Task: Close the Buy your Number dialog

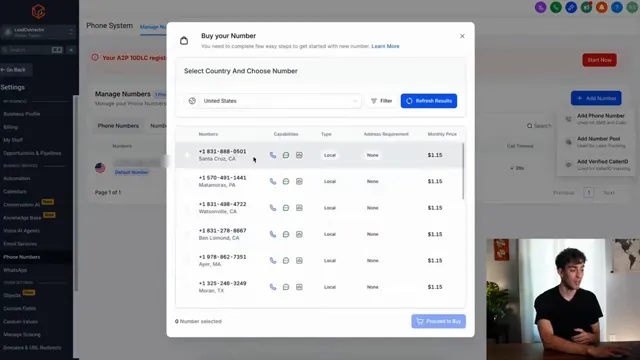Action: pyautogui.click(x=462, y=36)
